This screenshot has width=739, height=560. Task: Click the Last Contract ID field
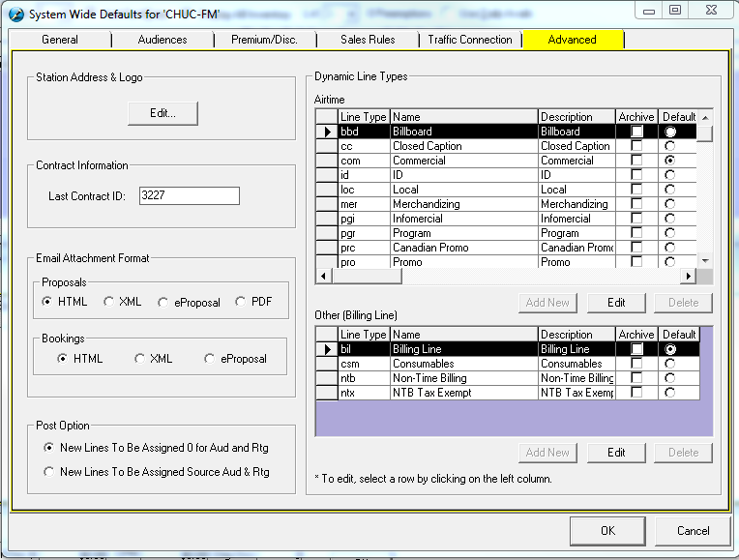coord(189,195)
